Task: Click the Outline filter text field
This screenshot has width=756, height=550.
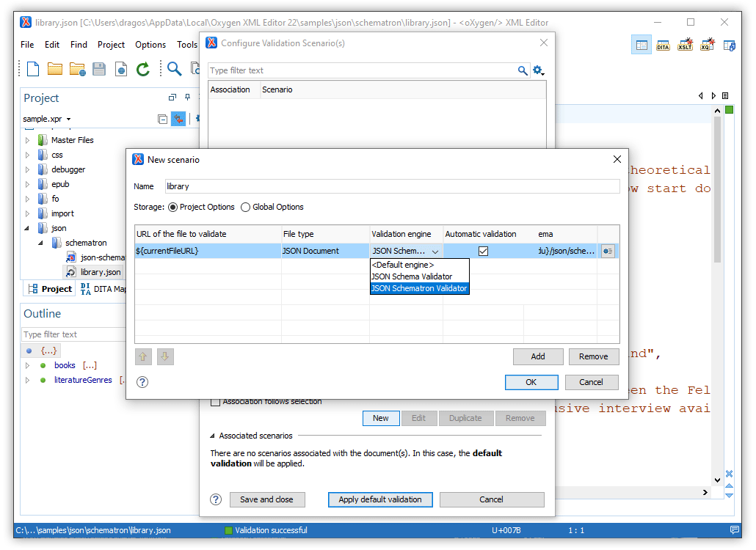Action: [x=74, y=334]
